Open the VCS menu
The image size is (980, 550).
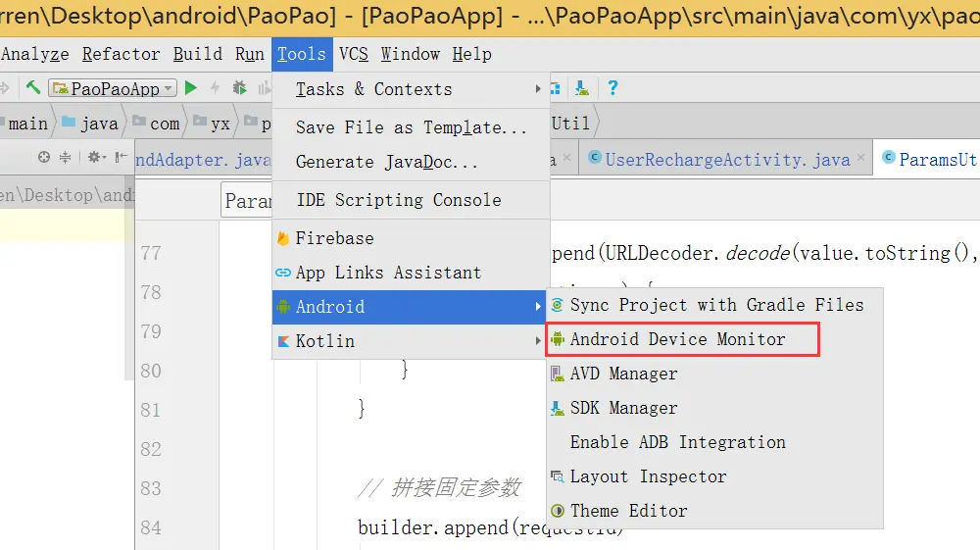coord(354,54)
